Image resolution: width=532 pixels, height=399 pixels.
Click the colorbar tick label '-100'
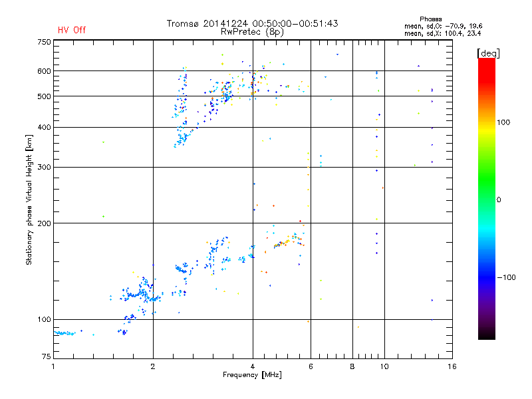click(x=506, y=277)
